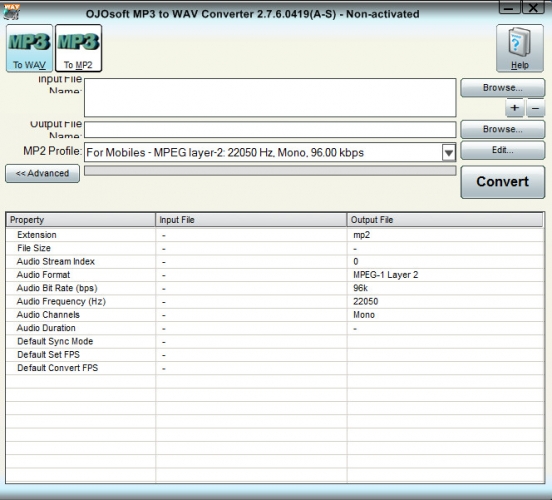Edit the MP2 profile settings
This screenshot has height=500, width=552.
click(x=502, y=150)
